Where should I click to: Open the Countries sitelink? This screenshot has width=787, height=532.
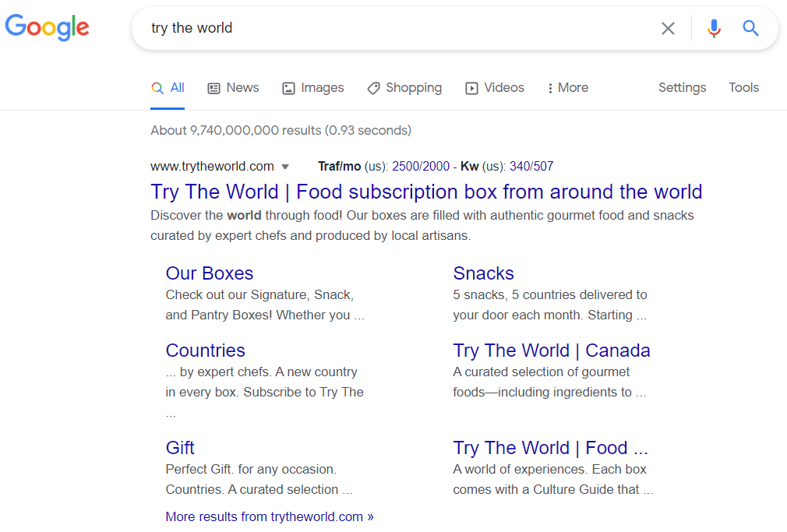(x=205, y=351)
